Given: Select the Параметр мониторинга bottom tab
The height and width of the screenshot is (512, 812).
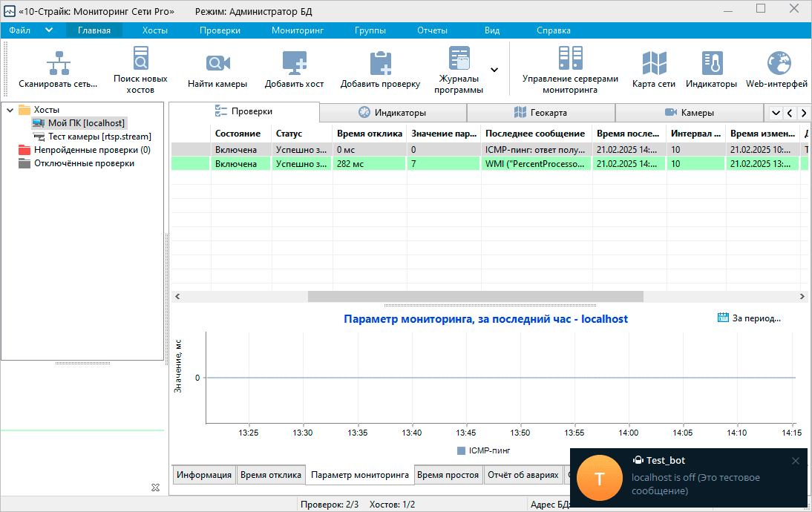Looking at the screenshot, I should [360, 475].
